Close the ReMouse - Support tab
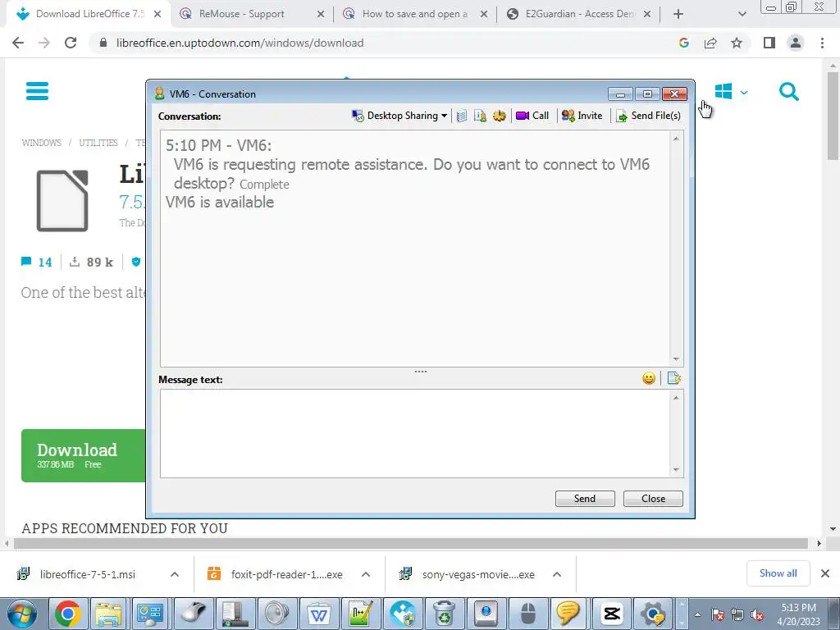Image resolution: width=840 pixels, height=630 pixels. coord(321,15)
